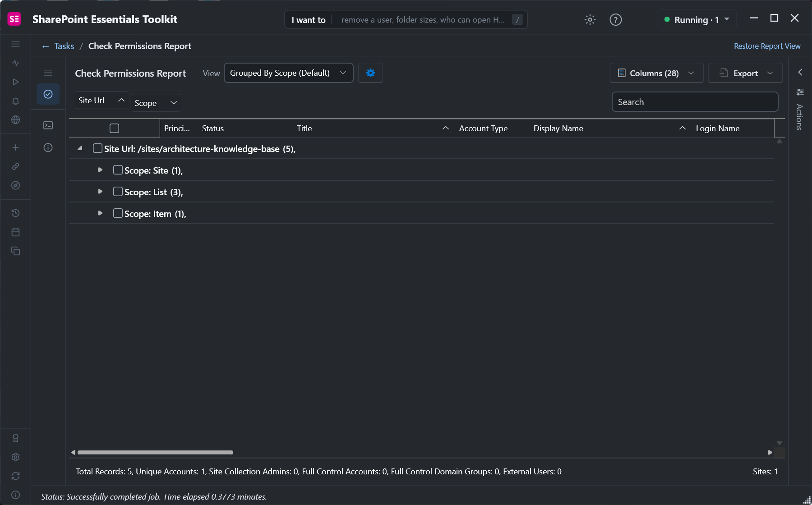The width and height of the screenshot is (812, 505).
Task: Click the horizontal scrollbar thumb
Action: (155, 452)
